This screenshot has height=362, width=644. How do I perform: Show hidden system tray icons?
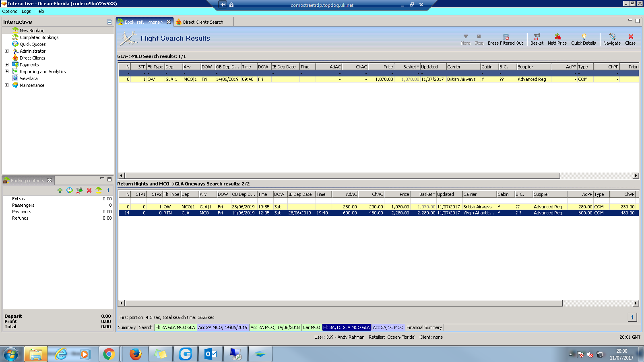coord(570,354)
